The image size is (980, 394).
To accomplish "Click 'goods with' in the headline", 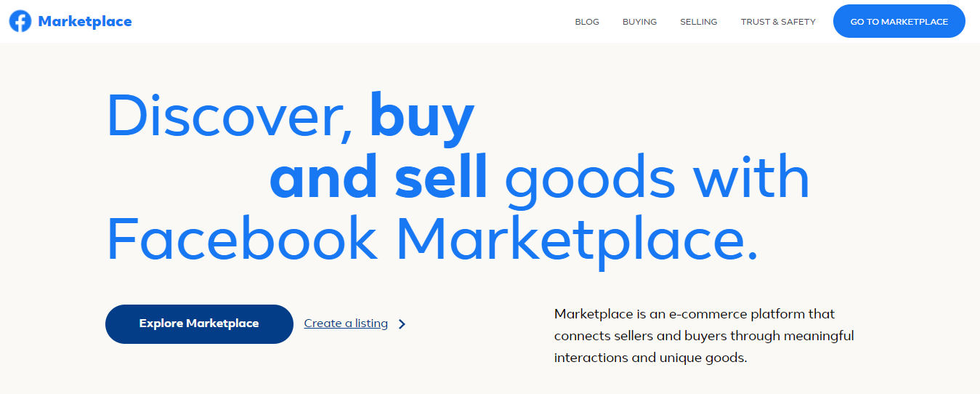I will (x=657, y=178).
